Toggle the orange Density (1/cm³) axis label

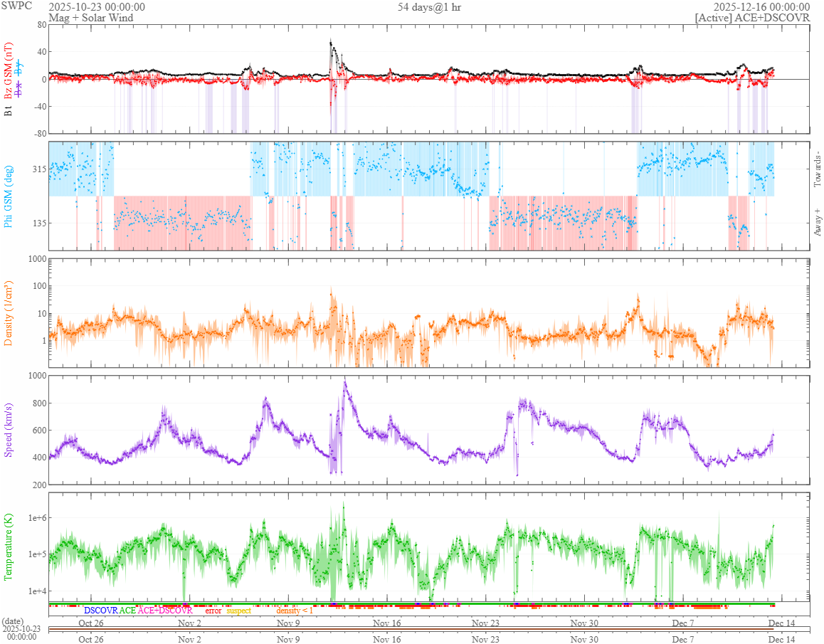[x=8, y=313]
